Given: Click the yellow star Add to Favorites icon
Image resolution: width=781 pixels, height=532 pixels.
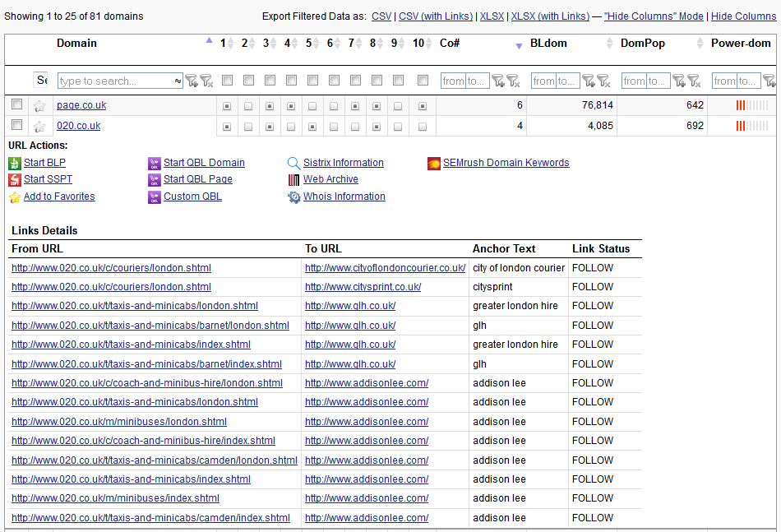Looking at the screenshot, I should coord(15,197).
